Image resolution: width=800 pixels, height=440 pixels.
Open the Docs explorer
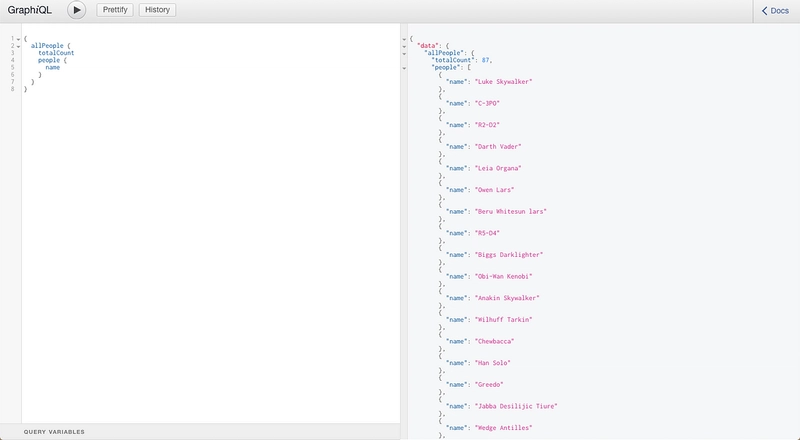(x=776, y=11)
